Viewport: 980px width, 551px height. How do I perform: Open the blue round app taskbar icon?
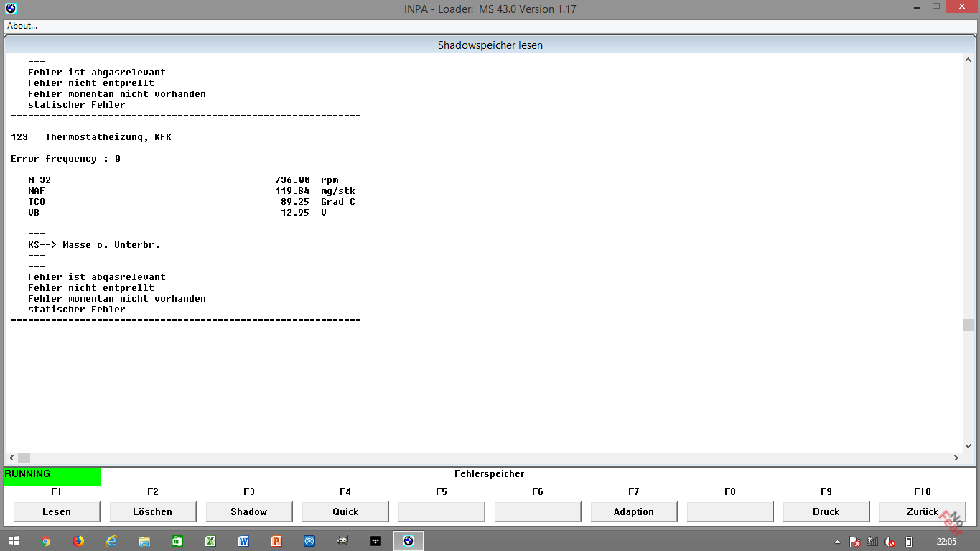(309, 541)
